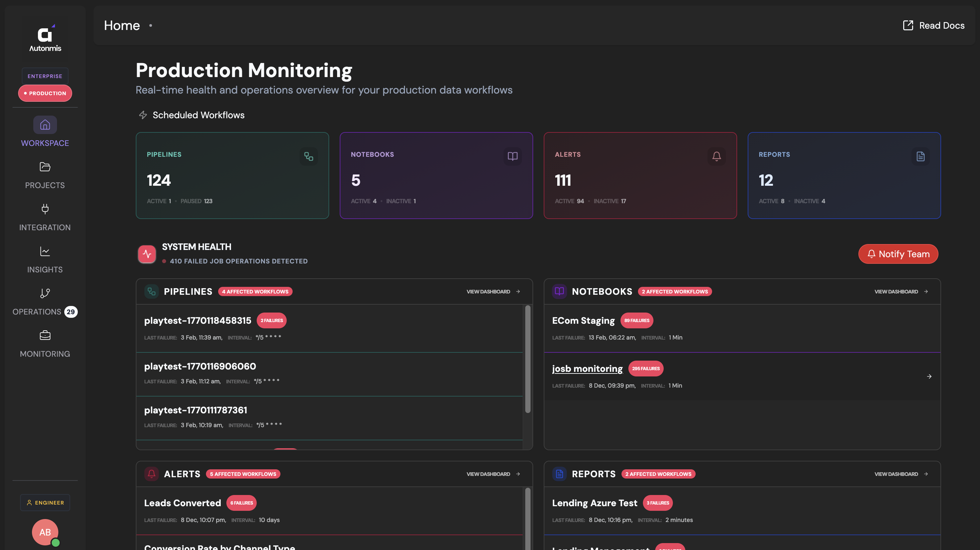Open the Projects folder icon

coord(45,167)
